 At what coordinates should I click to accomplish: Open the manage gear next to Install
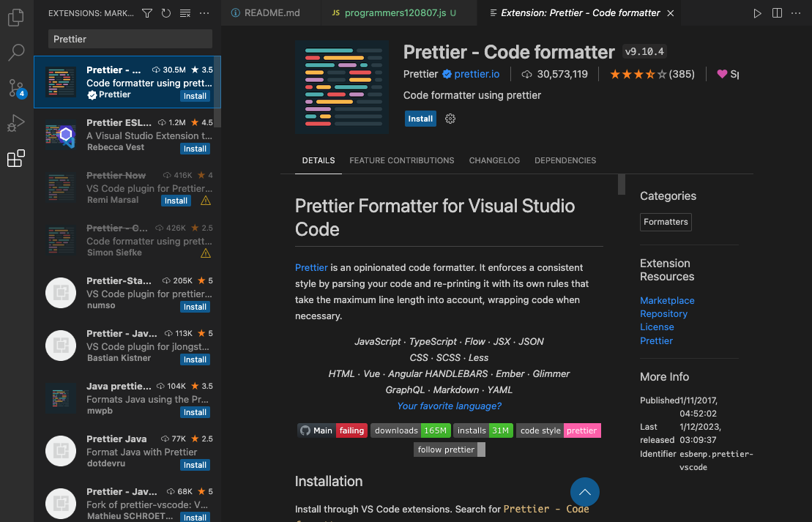tap(450, 119)
